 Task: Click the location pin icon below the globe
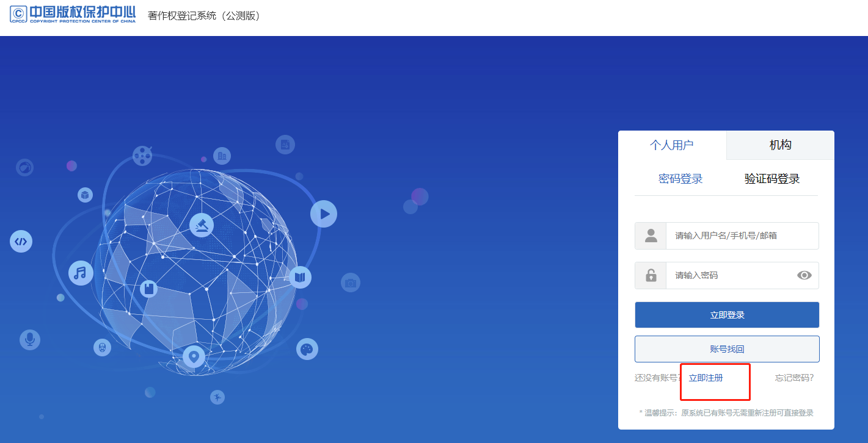[x=194, y=356]
